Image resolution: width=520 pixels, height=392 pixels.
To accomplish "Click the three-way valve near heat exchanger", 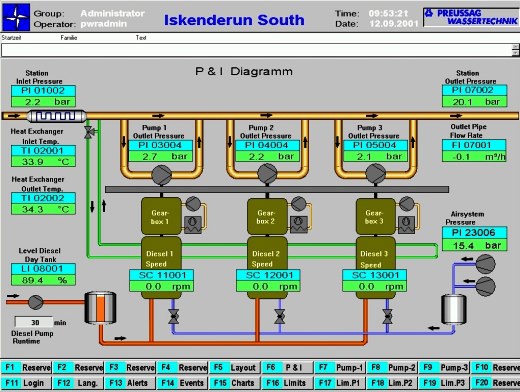I will [89, 132].
